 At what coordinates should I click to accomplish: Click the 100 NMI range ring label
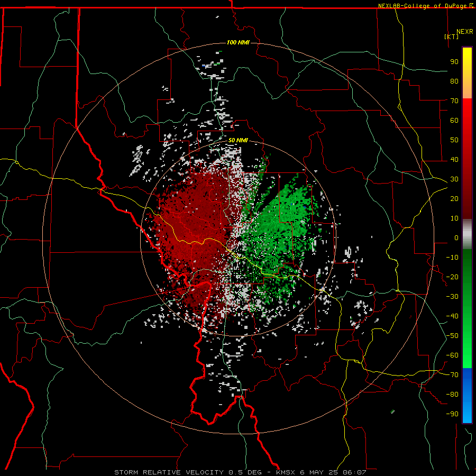tap(238, 42)
